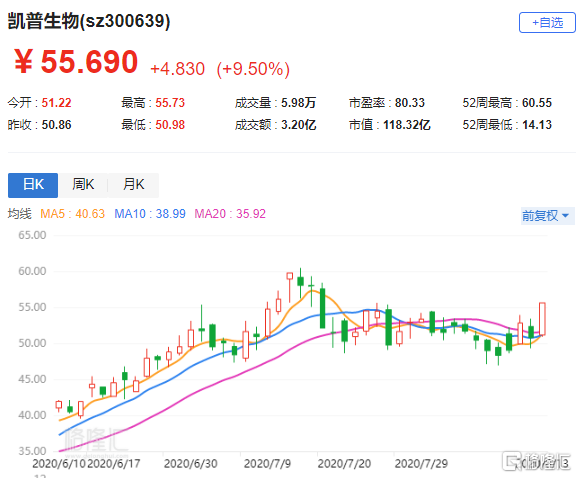Click the 2020/7/20 date axis label

(344, 464)
